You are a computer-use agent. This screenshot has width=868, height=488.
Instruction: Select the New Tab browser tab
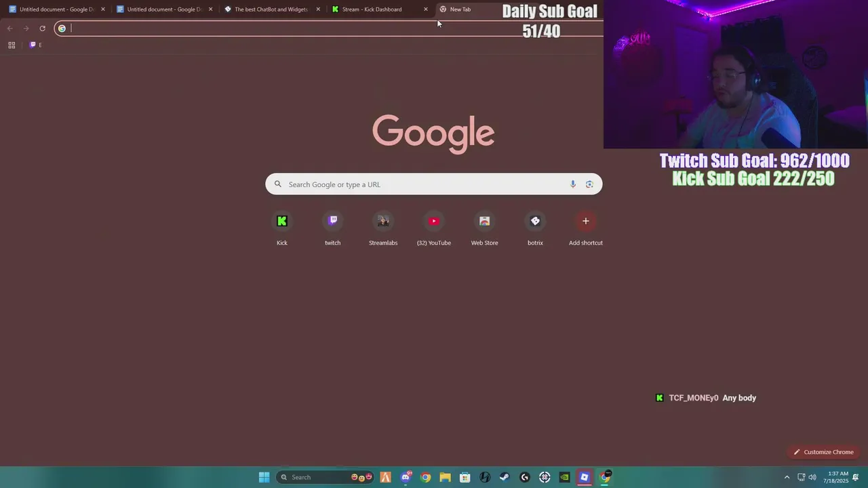(x=467, y=9)
